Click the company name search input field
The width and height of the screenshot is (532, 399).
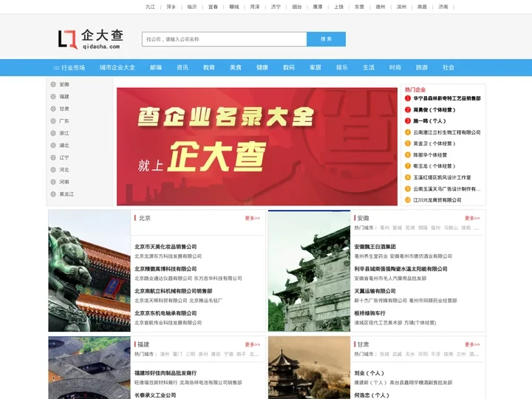[x=225, y=39]
